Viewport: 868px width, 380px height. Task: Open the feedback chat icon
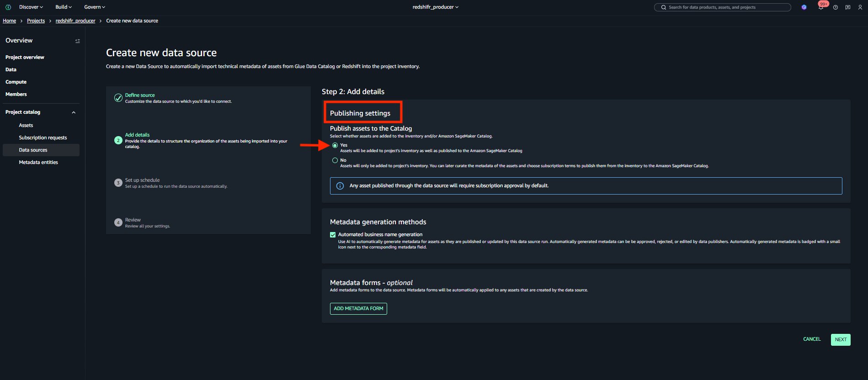click(848, 7)
